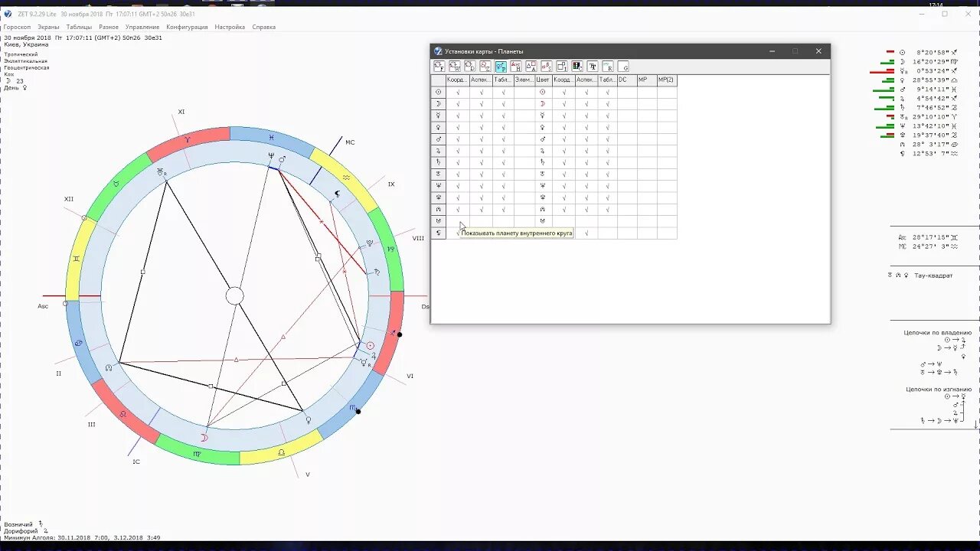Toggle Venus checkbox in Коорд column right of Цвет
The image size is (980, 551).
[x=563, y=127]
